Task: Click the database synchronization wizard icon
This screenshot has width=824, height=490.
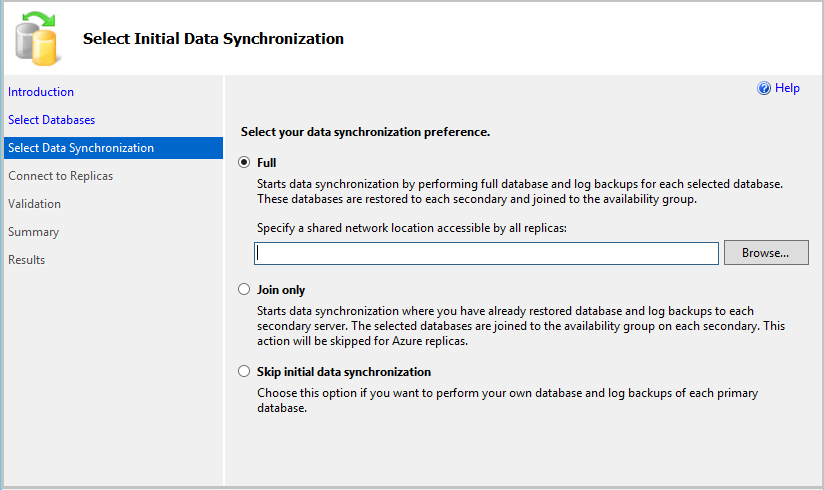Action: [38, 36]
